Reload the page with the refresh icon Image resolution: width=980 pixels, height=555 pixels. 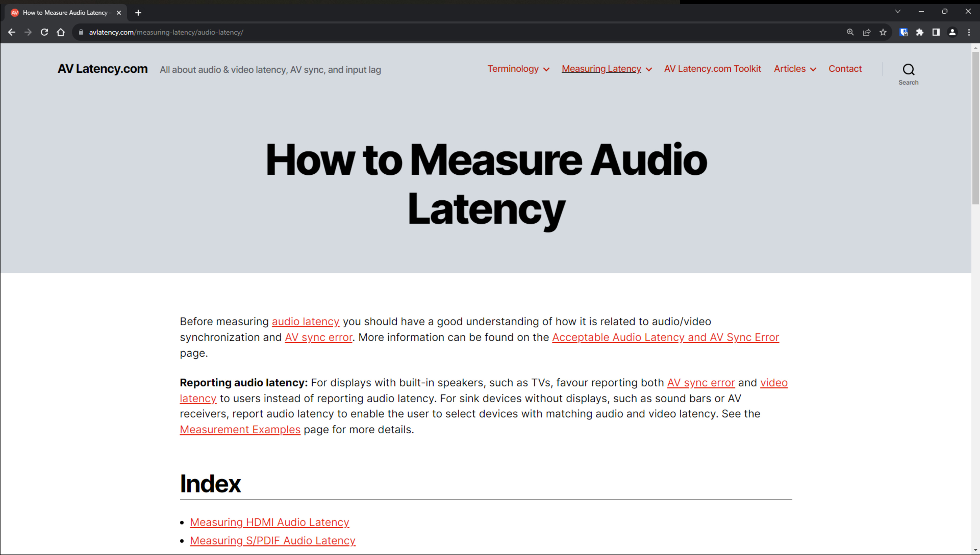coord(44,32)
